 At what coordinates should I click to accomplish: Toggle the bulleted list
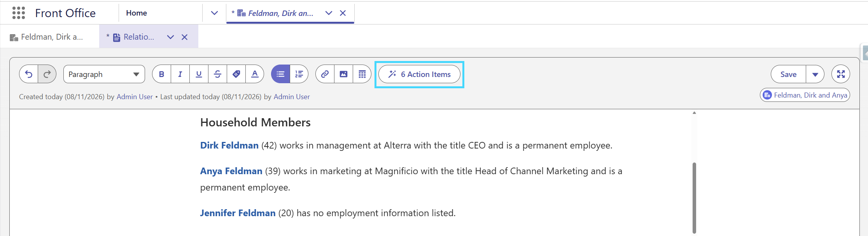click(280, 74)
